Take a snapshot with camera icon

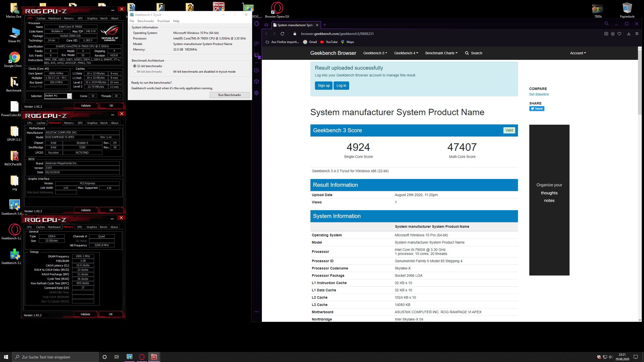pyautogui.click(x=606, y=34)
